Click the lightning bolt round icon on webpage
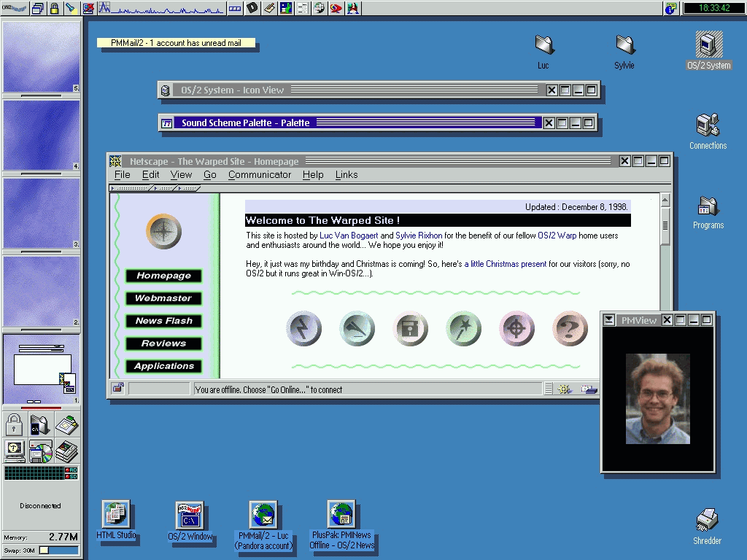747x560 pixels. pyautogui.click(x=304, y=329)
